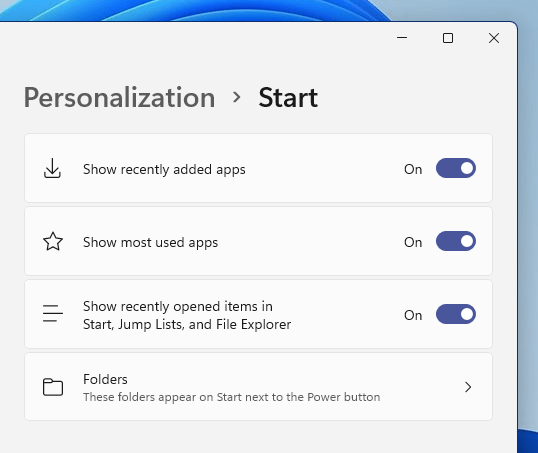Image resolution: width=538 pixels, height=453 pixels.
Task: Click the list lines icon for recently opened items
Action: [x=53, y=313]
